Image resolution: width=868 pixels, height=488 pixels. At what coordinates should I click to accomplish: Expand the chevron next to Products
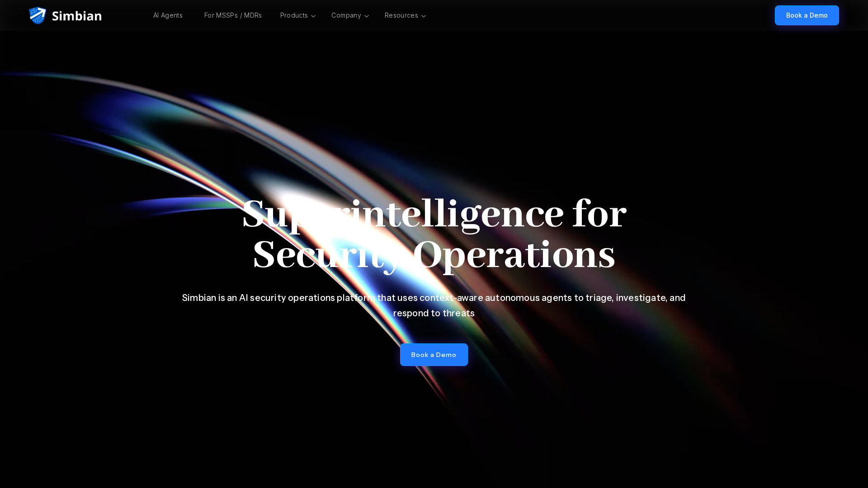[x=313, y=16]
